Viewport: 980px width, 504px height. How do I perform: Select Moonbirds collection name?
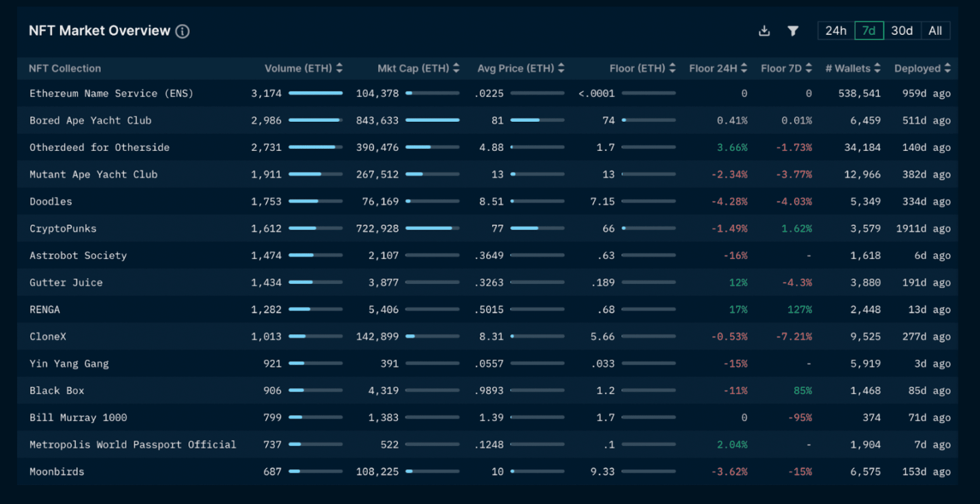pyautogui.click(x=57, y=471)
